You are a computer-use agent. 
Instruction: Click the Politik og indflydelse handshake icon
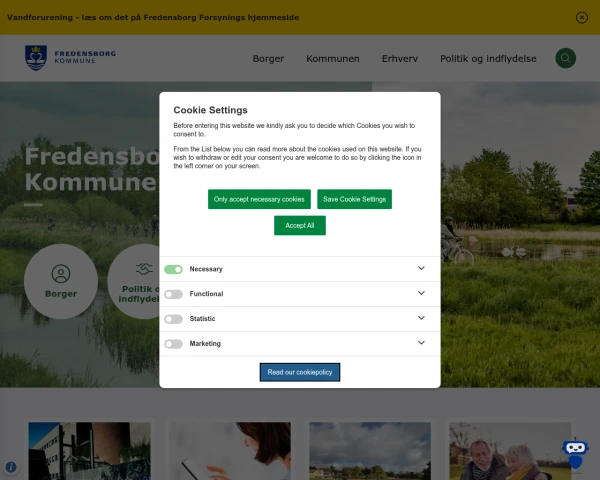tap(144, 270)
